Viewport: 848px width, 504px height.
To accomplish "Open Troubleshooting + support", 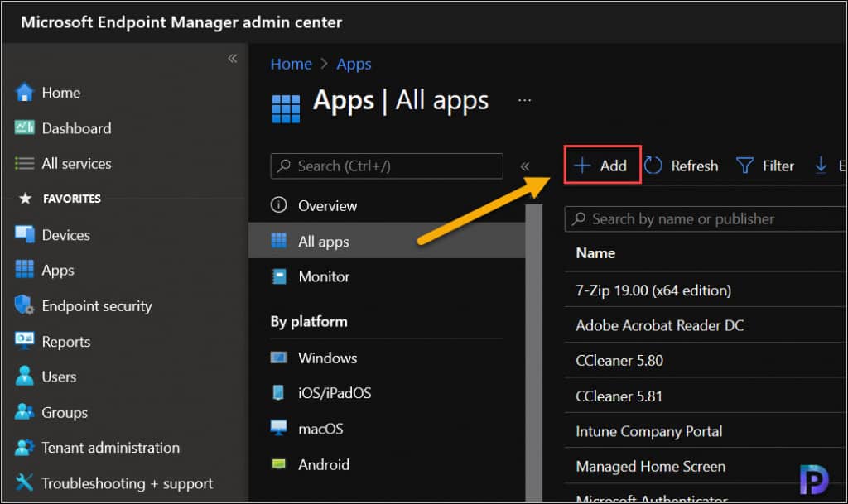I will pyautogui.click(x=127, y=483).
